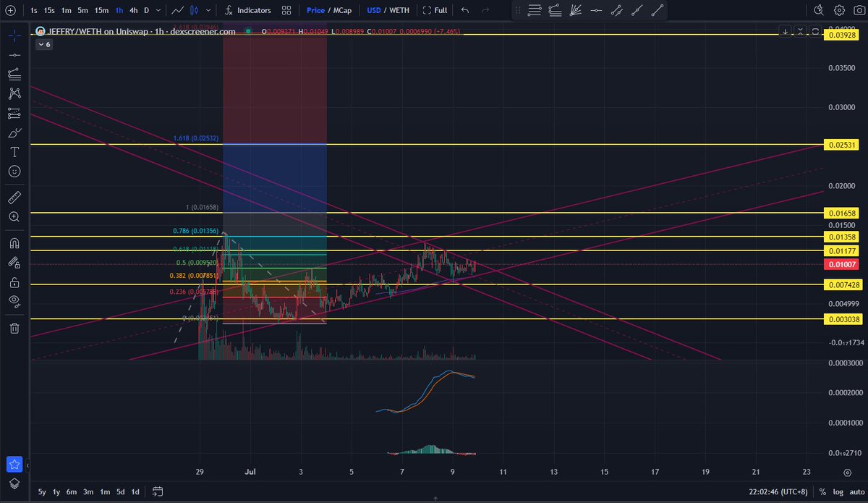The image size is (868, 503).
Task: Expand more time intervals dropdown
Action: click(158, 11)
